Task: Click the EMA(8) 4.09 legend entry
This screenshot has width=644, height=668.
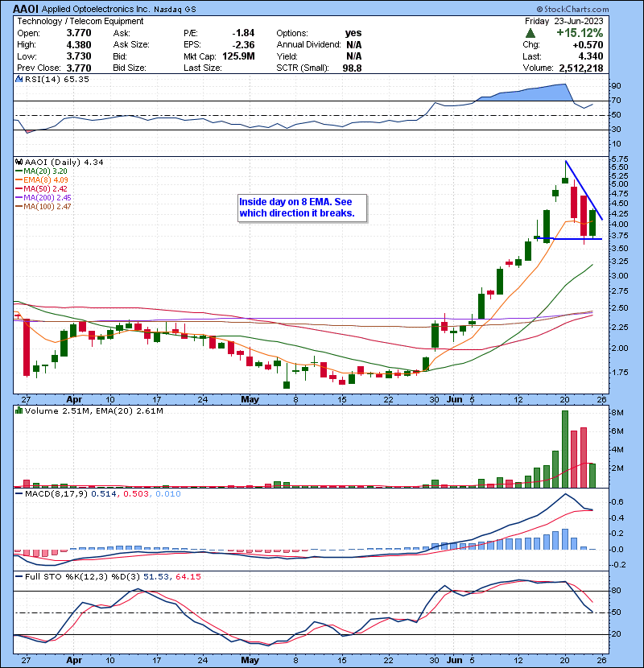Action: 42,179
